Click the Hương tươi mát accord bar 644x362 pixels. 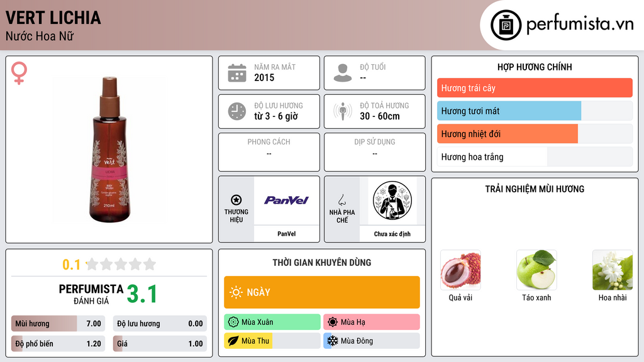coord(535,111)
